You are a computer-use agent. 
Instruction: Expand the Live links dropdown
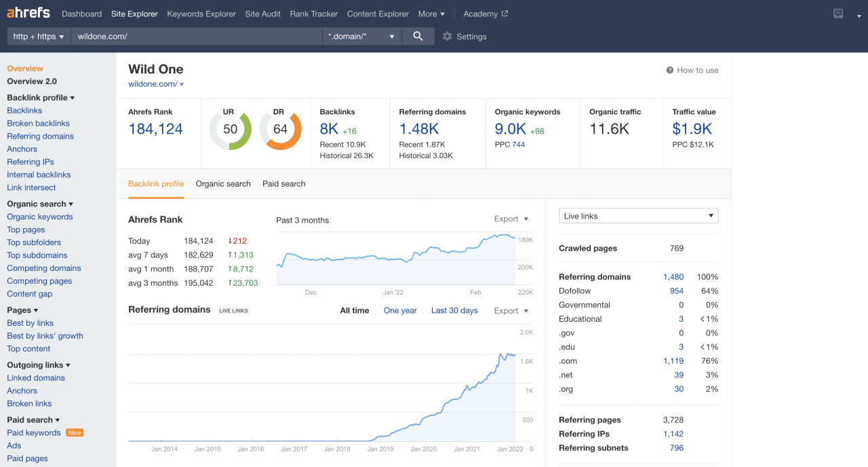(x=638, y=216)
